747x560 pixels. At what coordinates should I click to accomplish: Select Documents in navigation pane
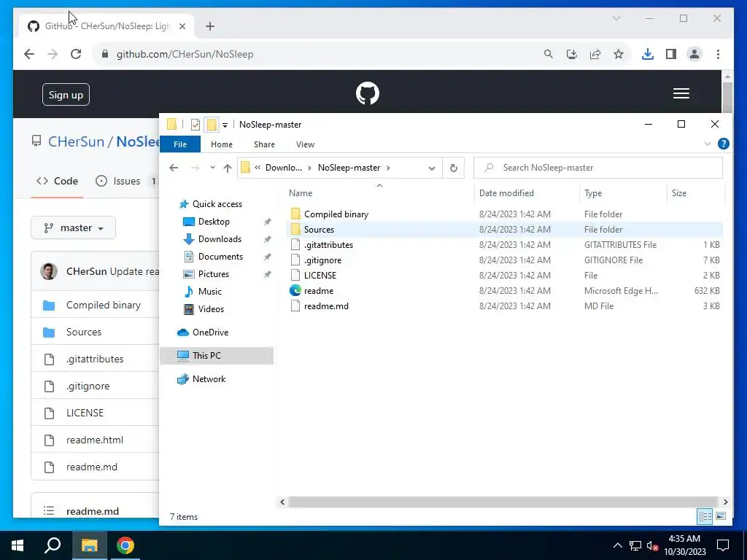click(x=220, y=257)
